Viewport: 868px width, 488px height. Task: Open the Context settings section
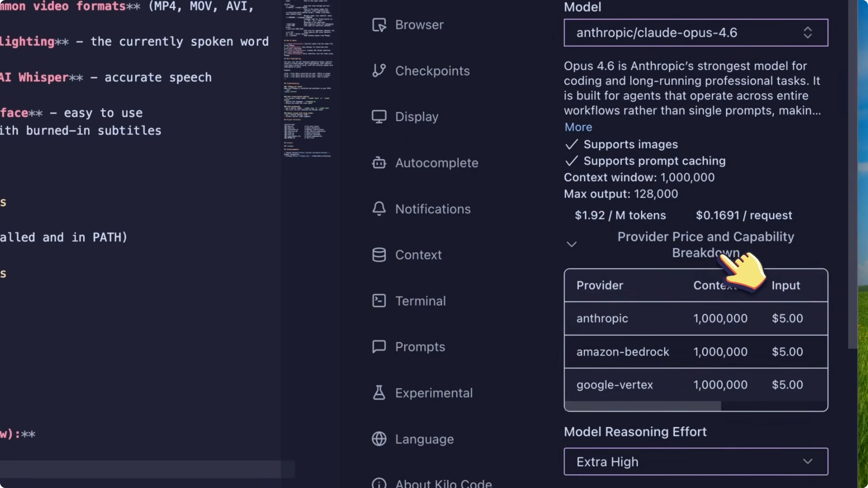(x=418, y=255)
